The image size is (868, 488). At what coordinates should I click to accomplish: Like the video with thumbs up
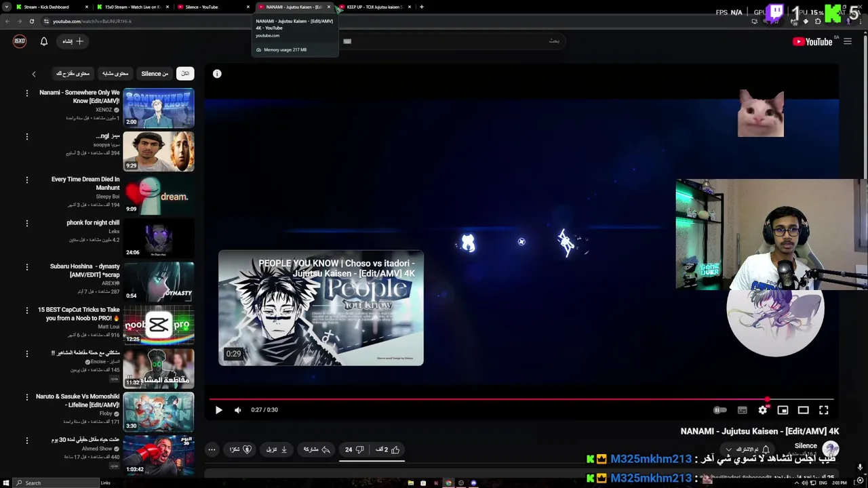[388, 449]
